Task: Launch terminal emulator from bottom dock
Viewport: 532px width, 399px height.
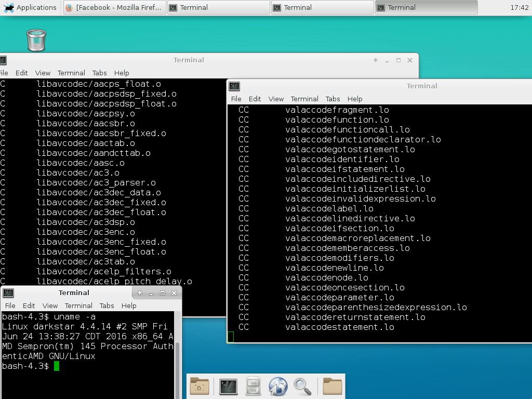Action: click(x=228, y=386)
